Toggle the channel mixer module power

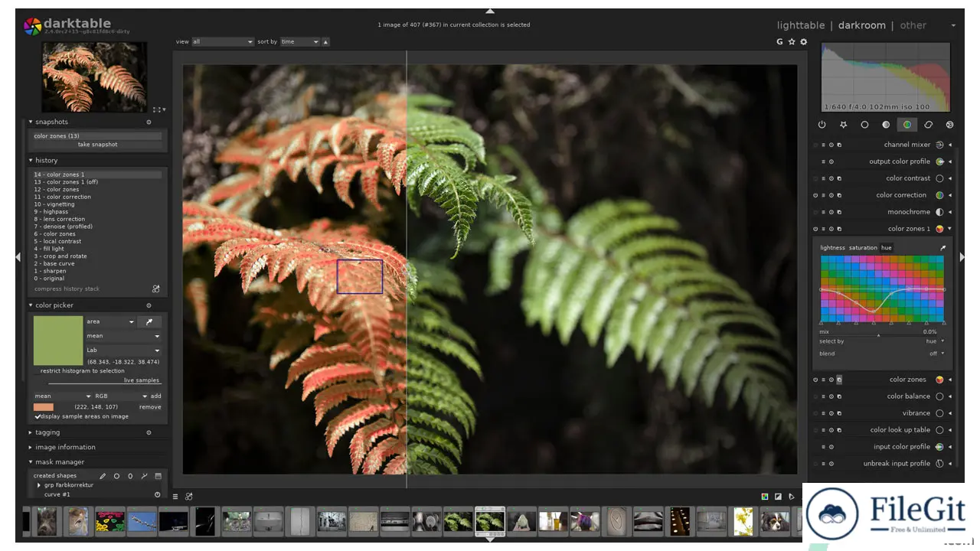(x=816, y=145)
